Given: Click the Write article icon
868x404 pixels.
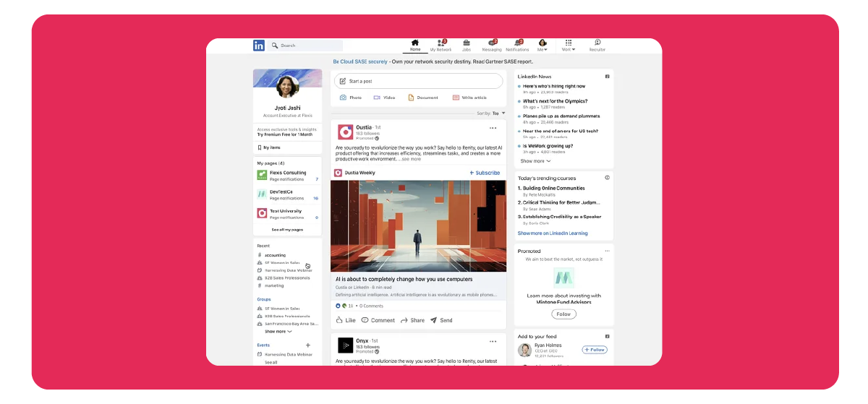Looking at the screenshot, I should click(x=456, y=98).
